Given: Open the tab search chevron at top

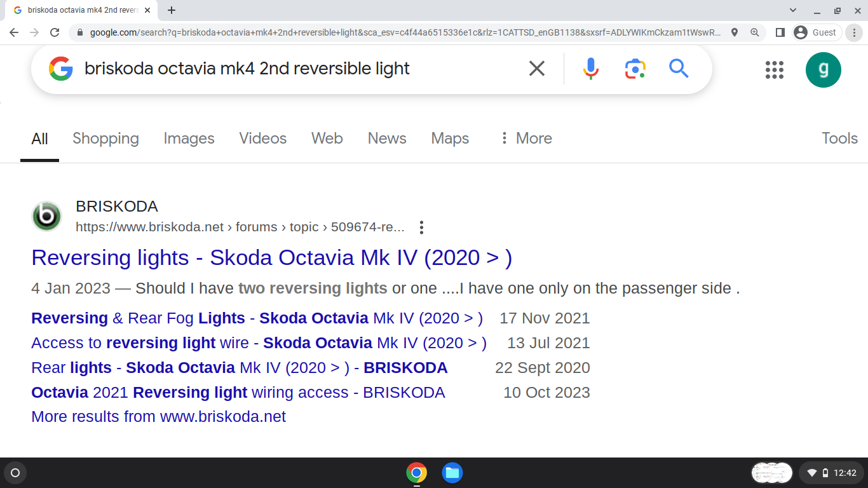Looking at the screenshot, I should (793, 10).
